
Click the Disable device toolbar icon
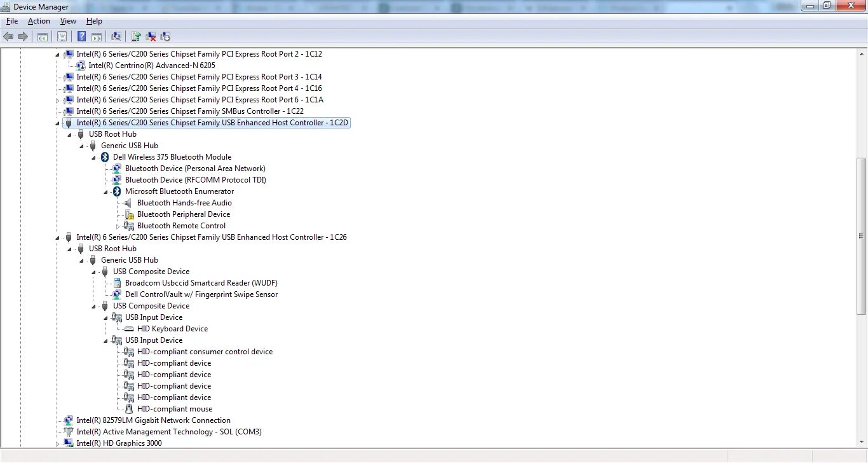point(165,36)
